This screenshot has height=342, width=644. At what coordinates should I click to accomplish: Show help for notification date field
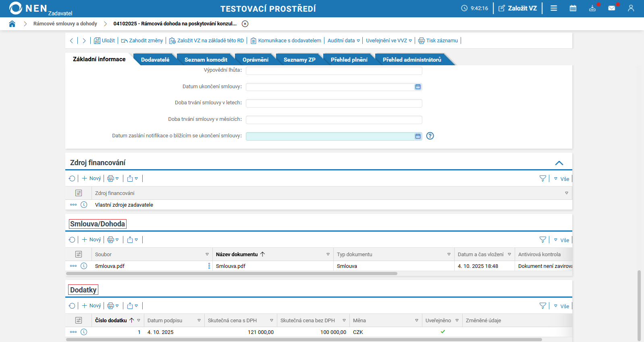pyautogui.click(x=430, y=136)
